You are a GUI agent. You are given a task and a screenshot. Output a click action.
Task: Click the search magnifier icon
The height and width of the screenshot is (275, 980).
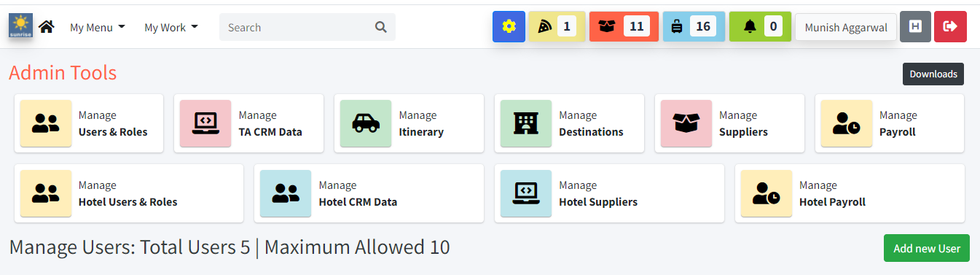(381, 28)
